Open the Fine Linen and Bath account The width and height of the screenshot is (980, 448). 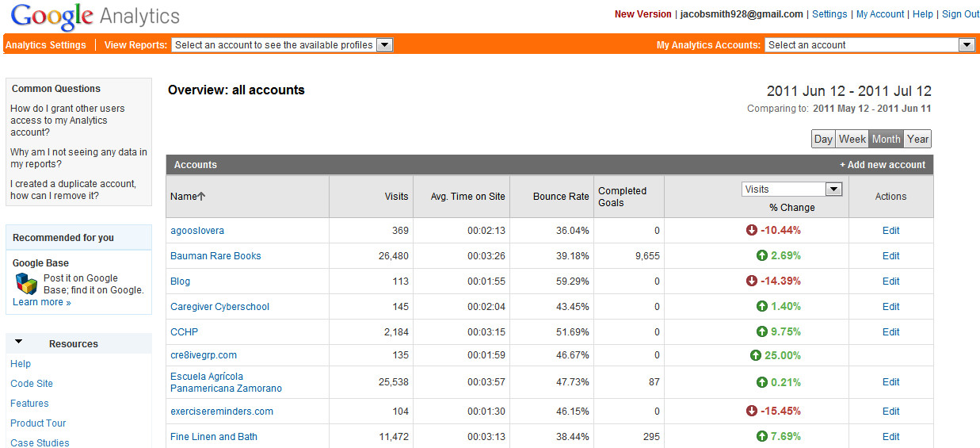[x=214, y=436]
